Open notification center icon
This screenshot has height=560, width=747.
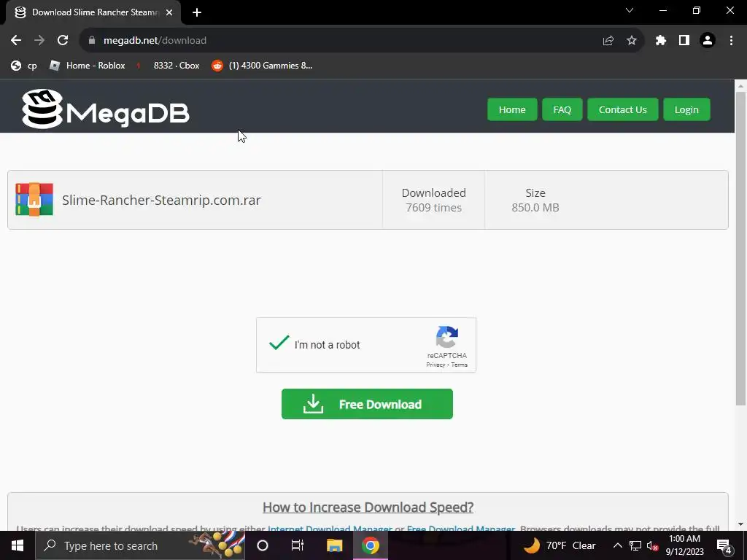(x=724, y=545)
